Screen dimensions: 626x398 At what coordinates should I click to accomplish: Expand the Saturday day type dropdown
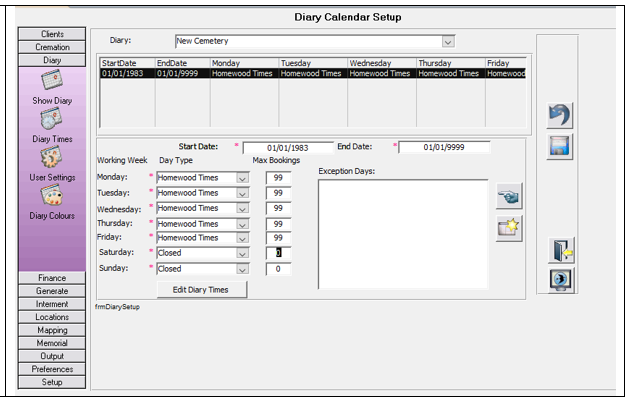[x=242, y=253]
